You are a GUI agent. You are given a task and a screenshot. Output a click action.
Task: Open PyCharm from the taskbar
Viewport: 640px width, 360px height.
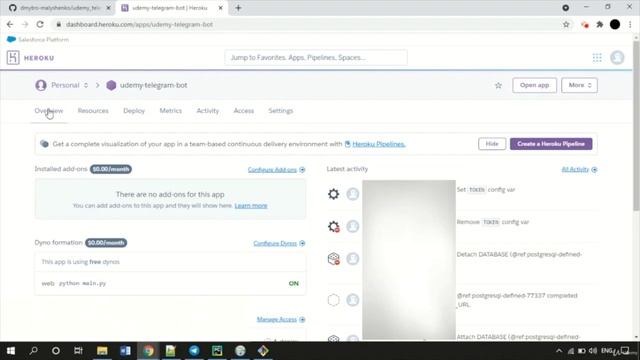click(217, 351)
